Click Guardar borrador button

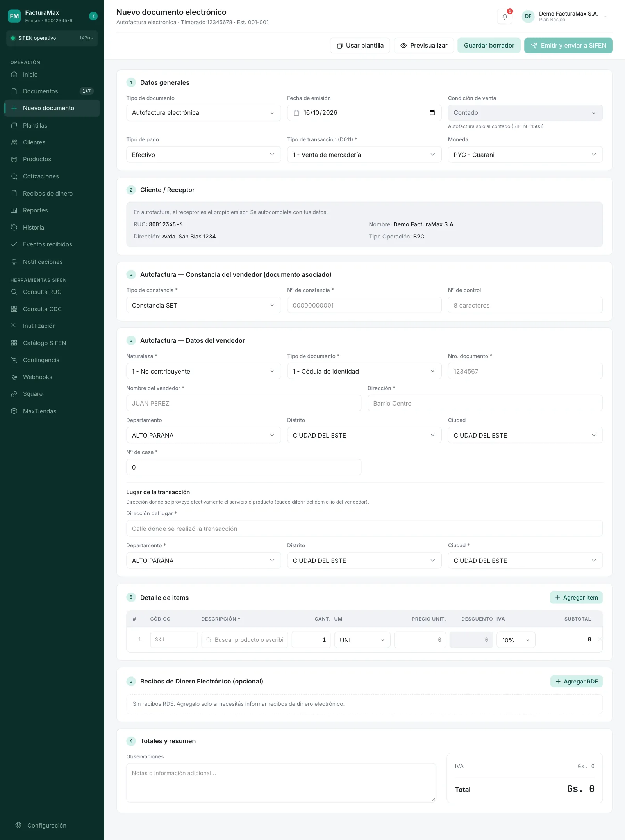point(489,46)
